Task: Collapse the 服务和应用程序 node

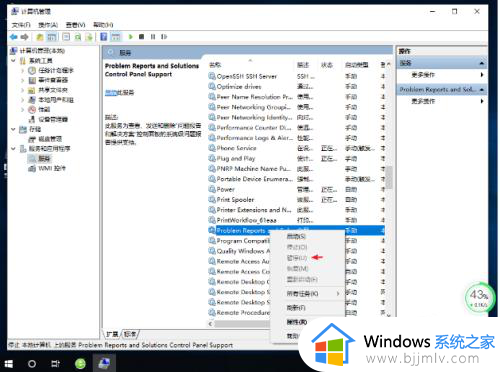Action: tap(13, 149)
